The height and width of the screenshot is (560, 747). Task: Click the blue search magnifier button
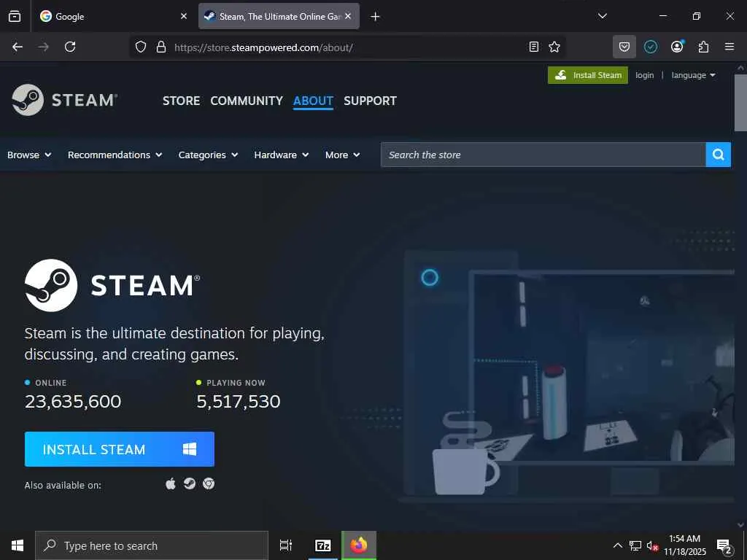719,155
